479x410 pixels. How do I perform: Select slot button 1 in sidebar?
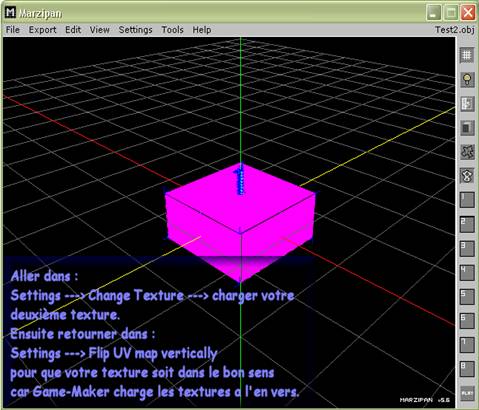click(x=467, y=200)
